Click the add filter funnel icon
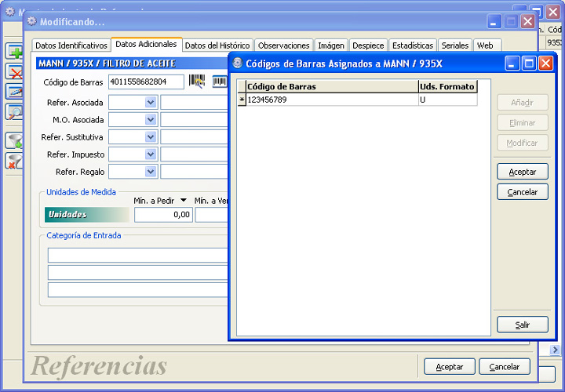565x392 pixels. [x=14, y=140]
